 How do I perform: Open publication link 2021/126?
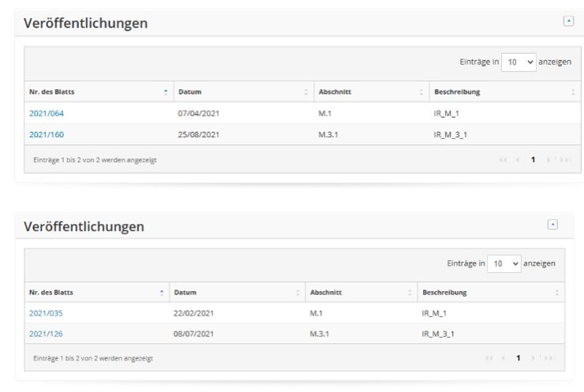tap(46, 334)
